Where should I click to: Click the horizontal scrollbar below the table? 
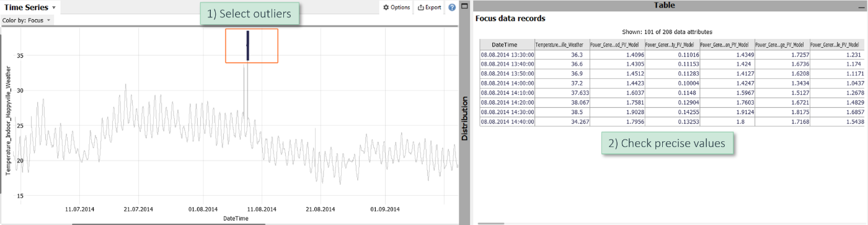pyautogui.click(x=490, y=224)
